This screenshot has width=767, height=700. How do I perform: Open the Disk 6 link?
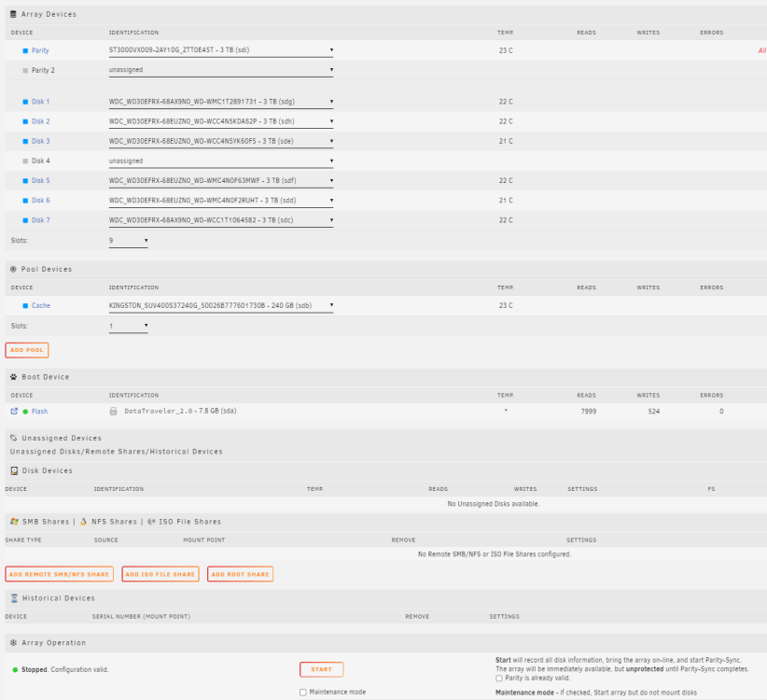click(41, 201)
